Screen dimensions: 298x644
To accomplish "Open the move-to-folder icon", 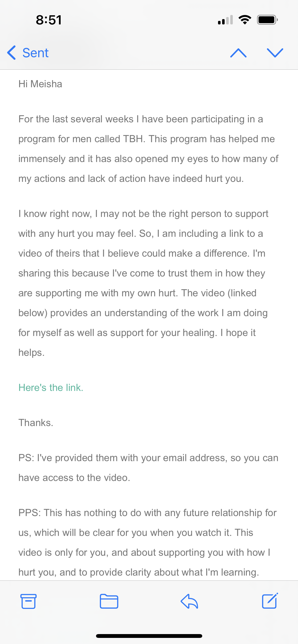I will pos(109,601).
